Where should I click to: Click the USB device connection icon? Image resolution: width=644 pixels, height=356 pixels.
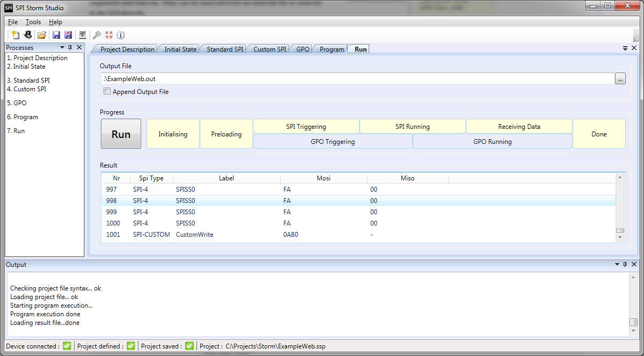(83, 35)
